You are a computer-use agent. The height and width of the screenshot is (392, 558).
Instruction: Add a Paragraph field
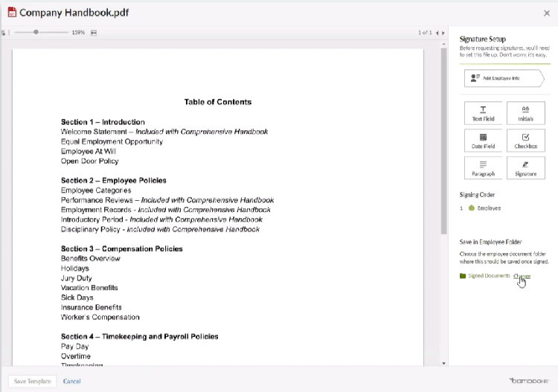pyautogui.click(x=483, y=168)
